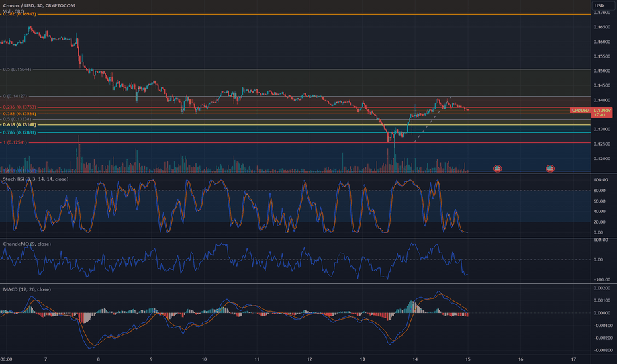The height and width of the screenshot is (364, 617).
Task: Select the 1 (0.12541) Fibonacci label
Action: [x=15, y=142]
